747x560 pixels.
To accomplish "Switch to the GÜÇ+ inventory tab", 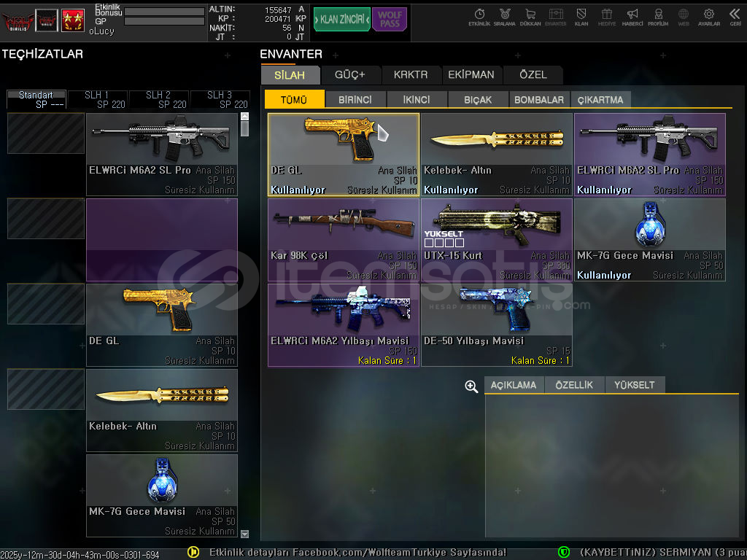I will 350,75.
